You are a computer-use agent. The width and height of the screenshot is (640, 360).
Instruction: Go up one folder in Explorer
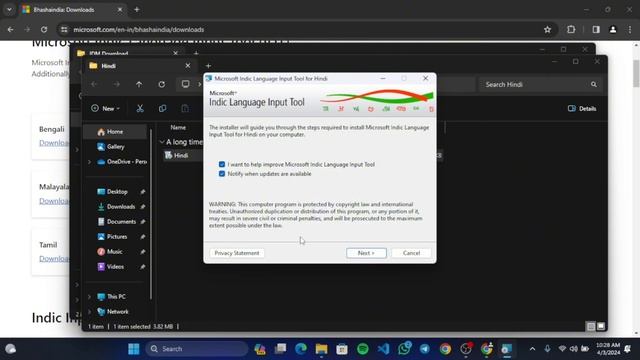tap(139, 84)
